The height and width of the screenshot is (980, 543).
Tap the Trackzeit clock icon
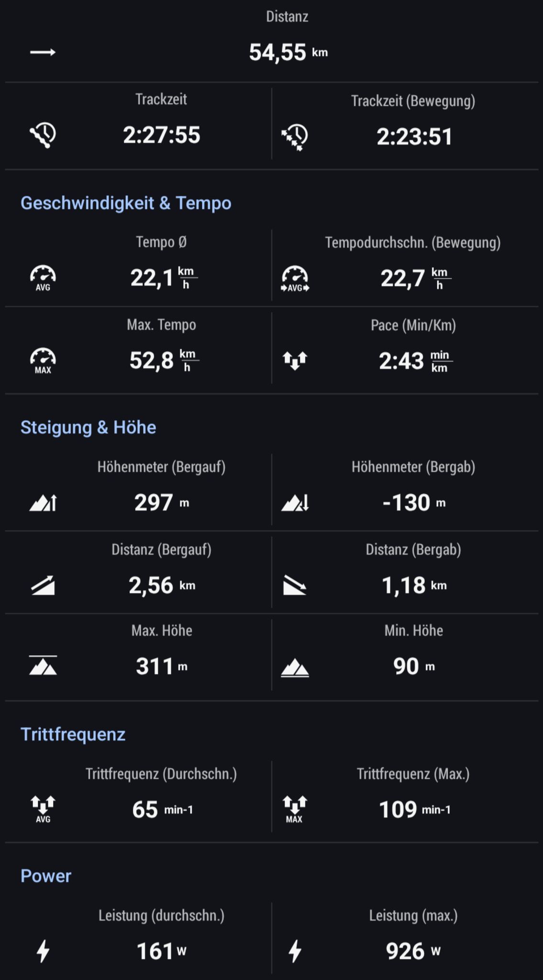pyautogui.click(x=43, y=135)
